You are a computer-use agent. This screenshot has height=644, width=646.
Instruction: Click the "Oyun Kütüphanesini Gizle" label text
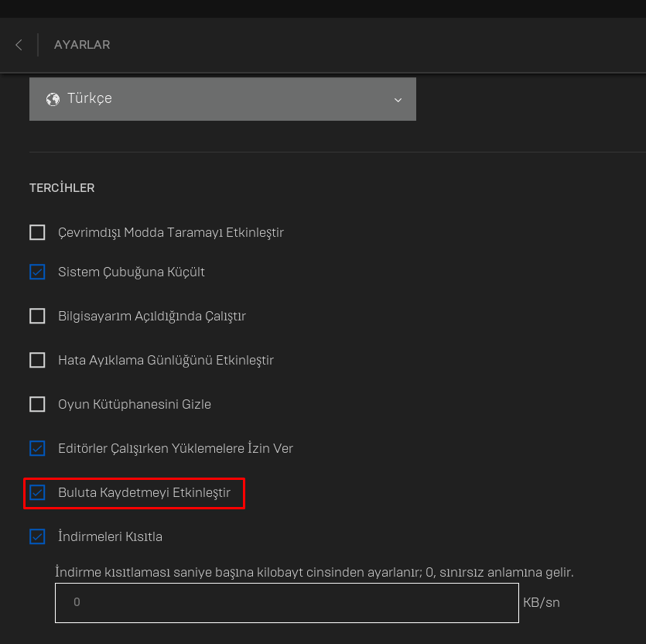(x=135, y=404)
